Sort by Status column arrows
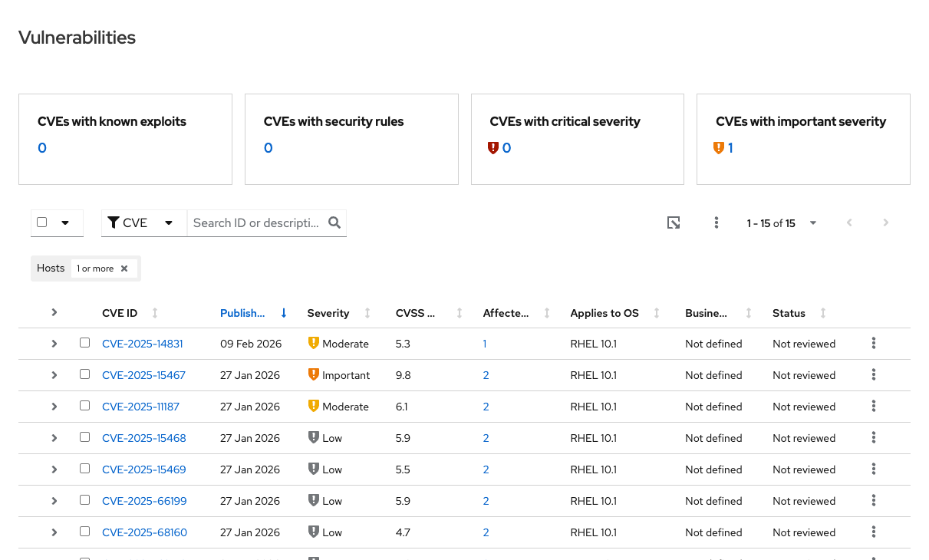Image resolution: width=929 pixels, height=560 pixels. (x=823, y=313)
